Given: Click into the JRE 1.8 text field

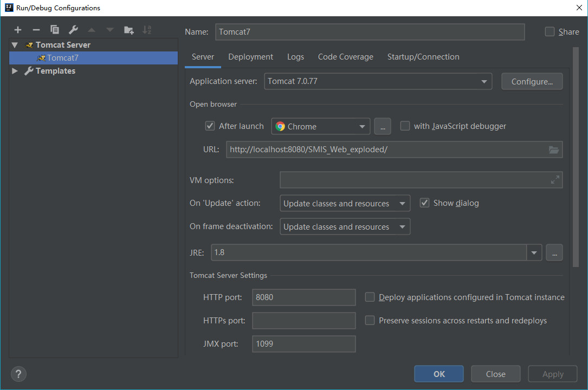Looking at the screenshot, I should point(369,252).
